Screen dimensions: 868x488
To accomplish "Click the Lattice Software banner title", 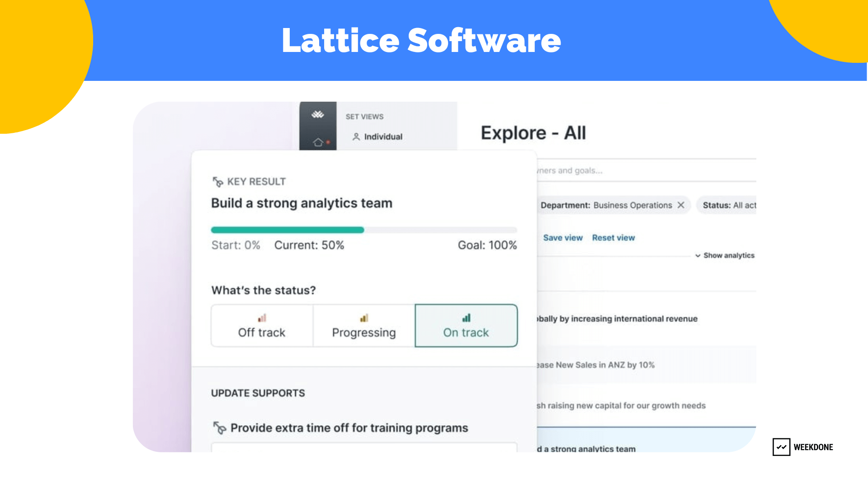I will pos(421,41).
